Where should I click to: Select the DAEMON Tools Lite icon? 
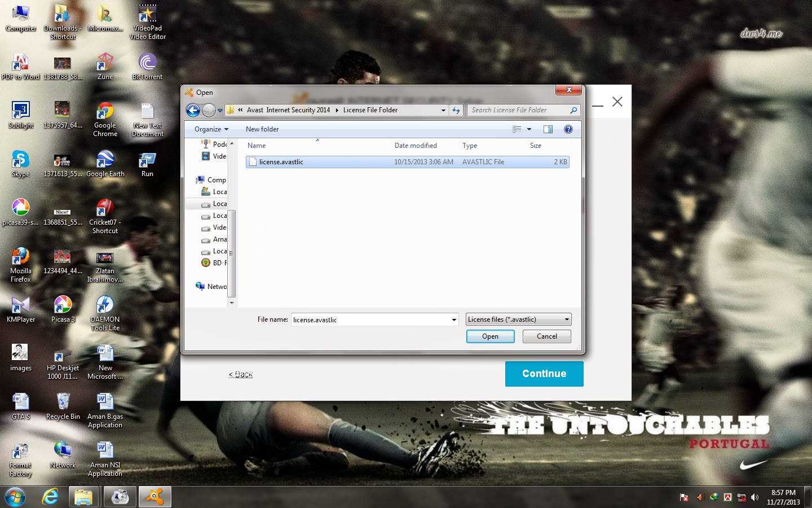click(x=105, y=313)
